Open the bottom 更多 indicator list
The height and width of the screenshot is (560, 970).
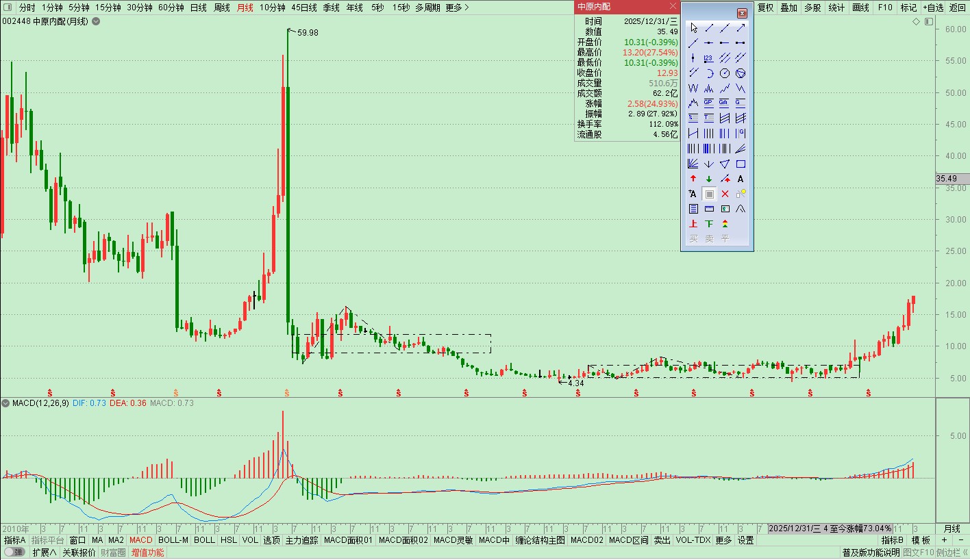tap(723, 540)
